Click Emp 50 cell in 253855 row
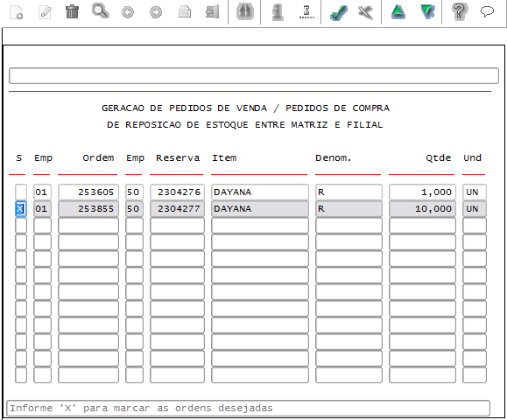507x420 pixels. [x=134, y=209]
